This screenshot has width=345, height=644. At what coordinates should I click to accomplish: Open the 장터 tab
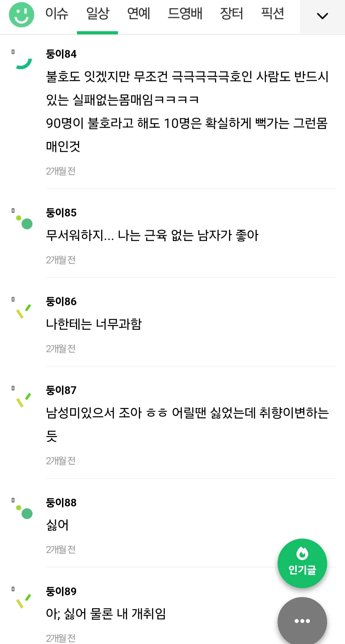(x=232, y=14)
